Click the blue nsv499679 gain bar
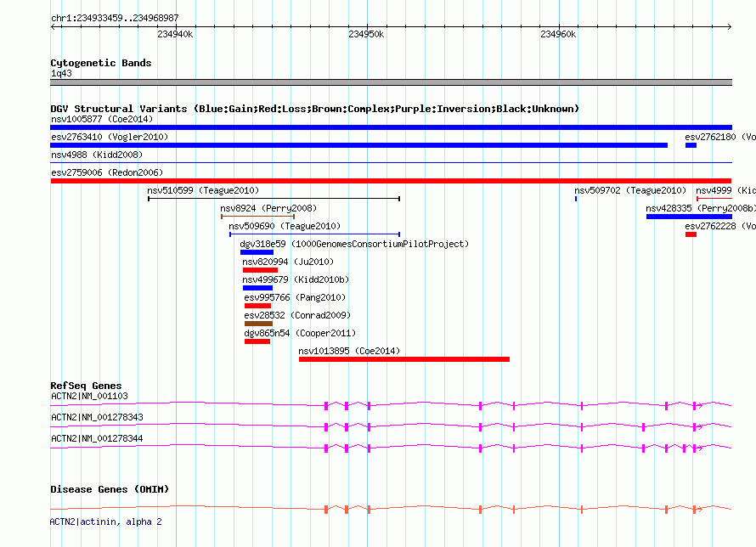 point(258,288)
